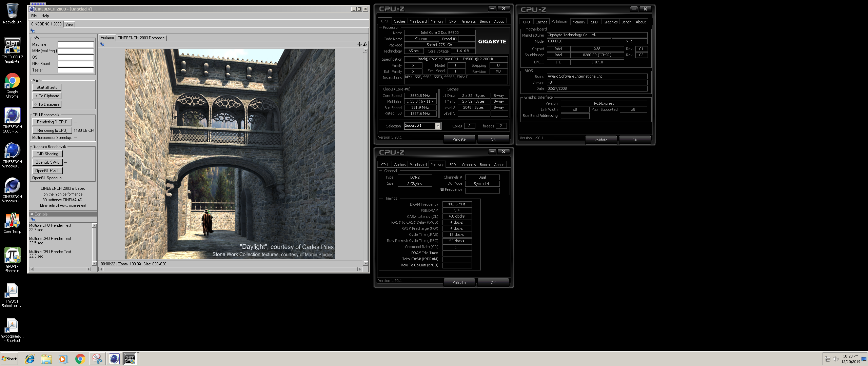The height and width of the screenshot is (366, 868).
Task: Click the MHz (real freq.) input field
Action: (76, 51)
